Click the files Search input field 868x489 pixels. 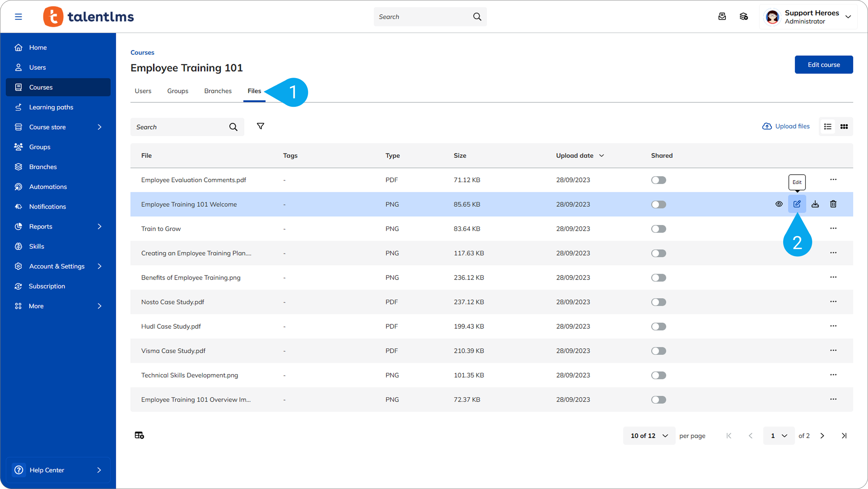(x=180, y=127)
